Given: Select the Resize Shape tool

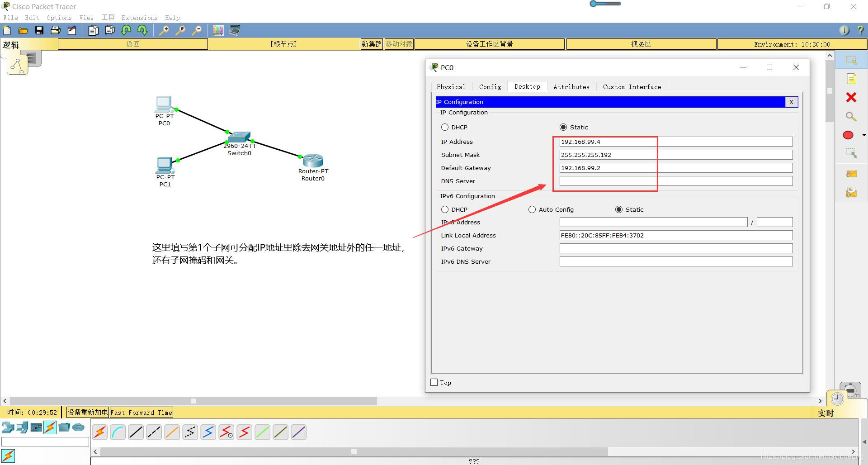Looking at the screenshot, I should [851, 153].
